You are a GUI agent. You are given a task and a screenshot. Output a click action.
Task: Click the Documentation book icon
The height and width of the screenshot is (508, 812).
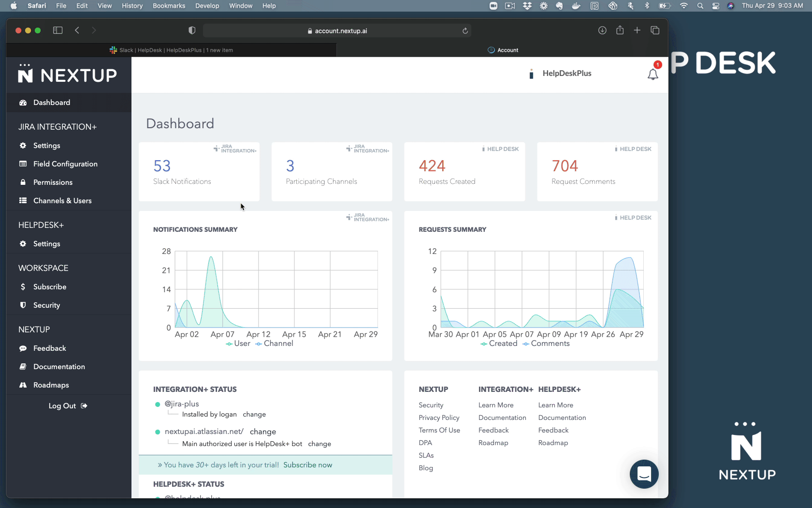click(x=23, y=367)
